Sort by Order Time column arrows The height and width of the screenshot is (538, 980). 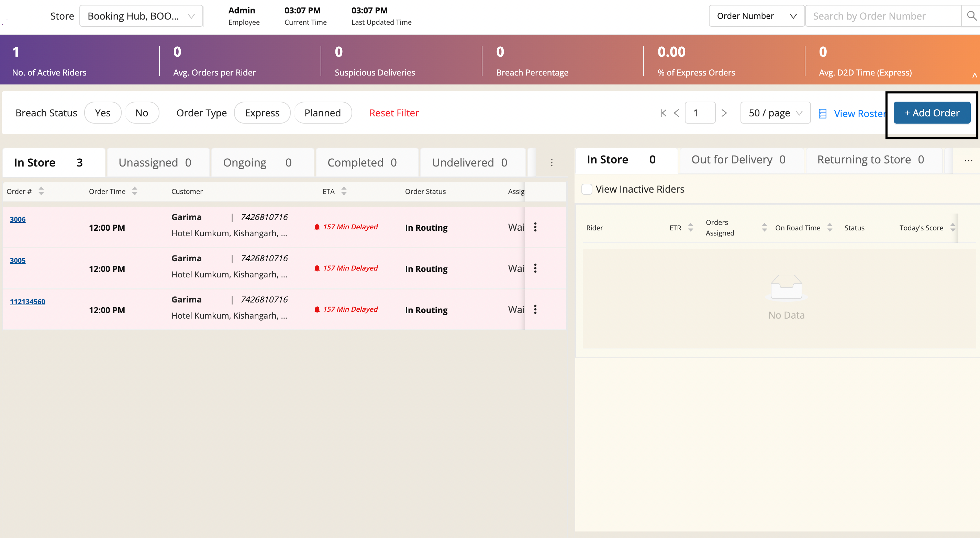coord(135,191)
